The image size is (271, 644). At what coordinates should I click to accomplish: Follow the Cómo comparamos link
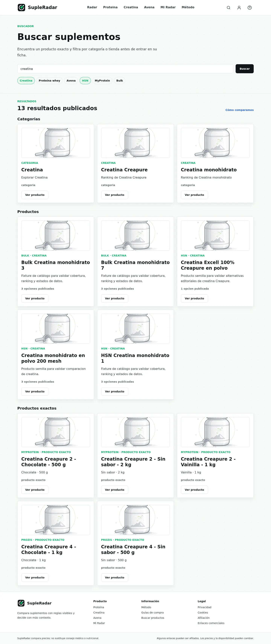(x=240, y=110)
